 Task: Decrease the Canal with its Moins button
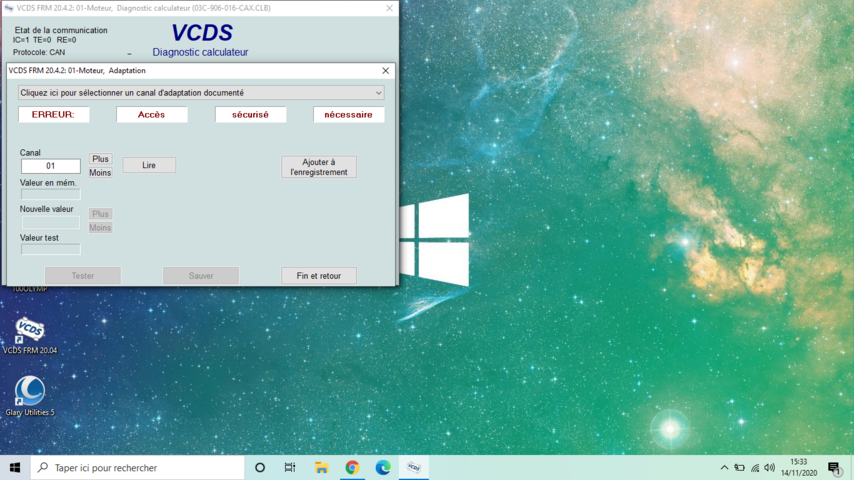(100, 173)
